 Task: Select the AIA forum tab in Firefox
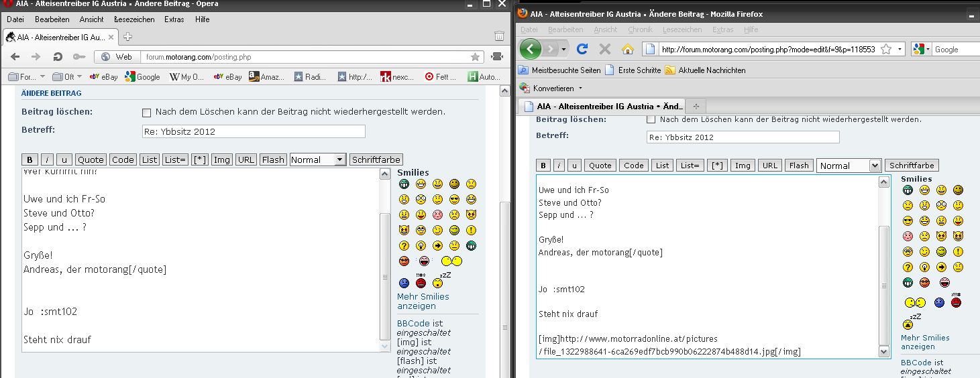pos(602,106)
